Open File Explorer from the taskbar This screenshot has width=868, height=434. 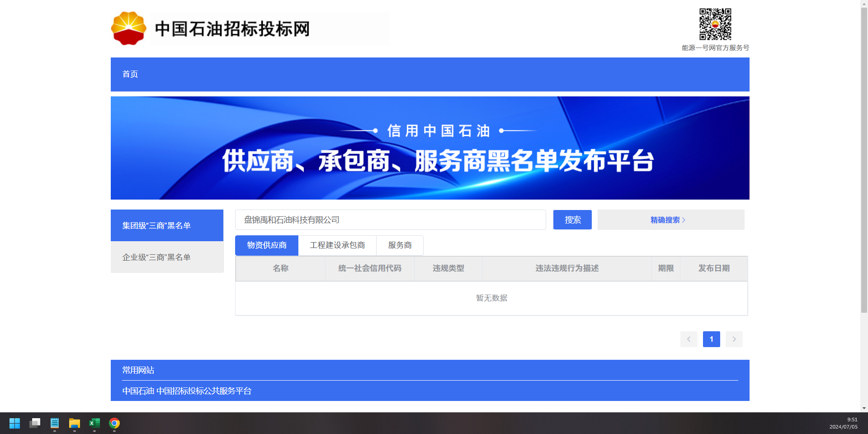click(75, 423)
